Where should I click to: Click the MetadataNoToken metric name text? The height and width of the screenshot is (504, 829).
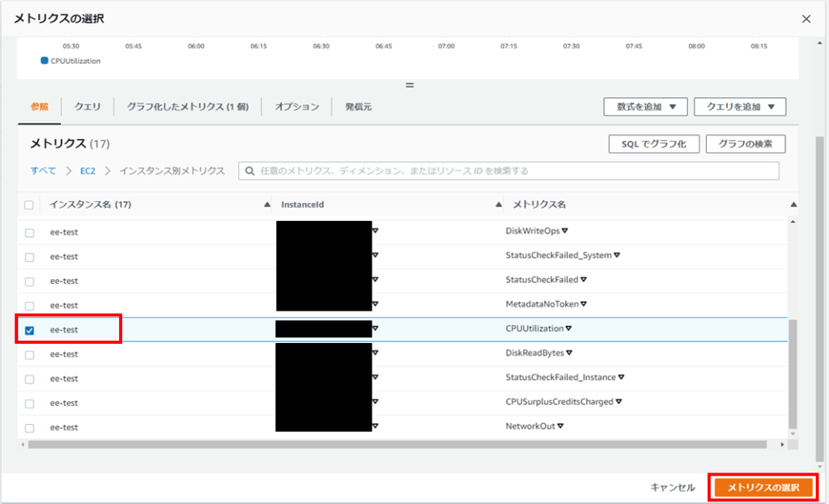(x=542, y=303)
